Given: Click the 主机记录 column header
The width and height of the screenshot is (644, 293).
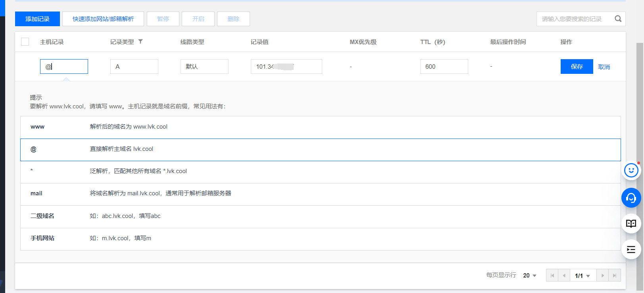Looking at the screenshot, I should pos(52,42).
